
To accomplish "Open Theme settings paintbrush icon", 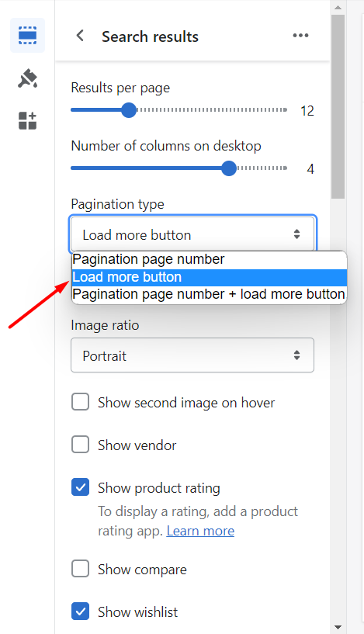I will pos(27,78).
